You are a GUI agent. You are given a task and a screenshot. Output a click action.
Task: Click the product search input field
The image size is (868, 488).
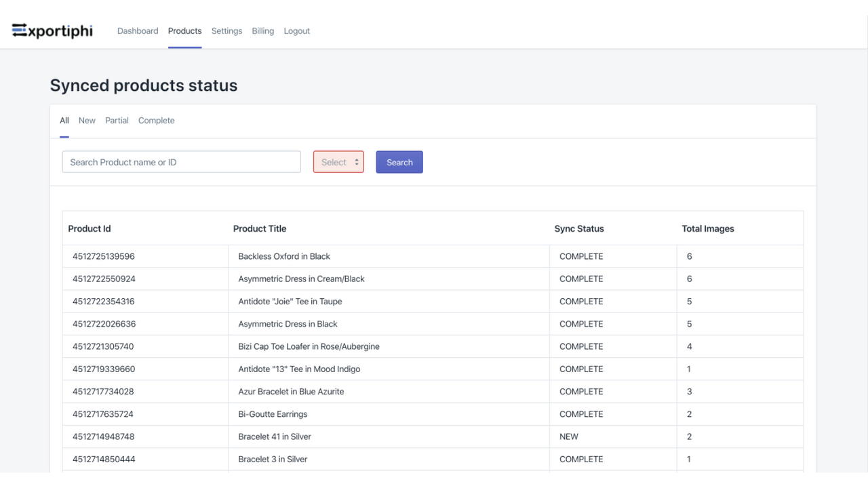click(181, 162)
